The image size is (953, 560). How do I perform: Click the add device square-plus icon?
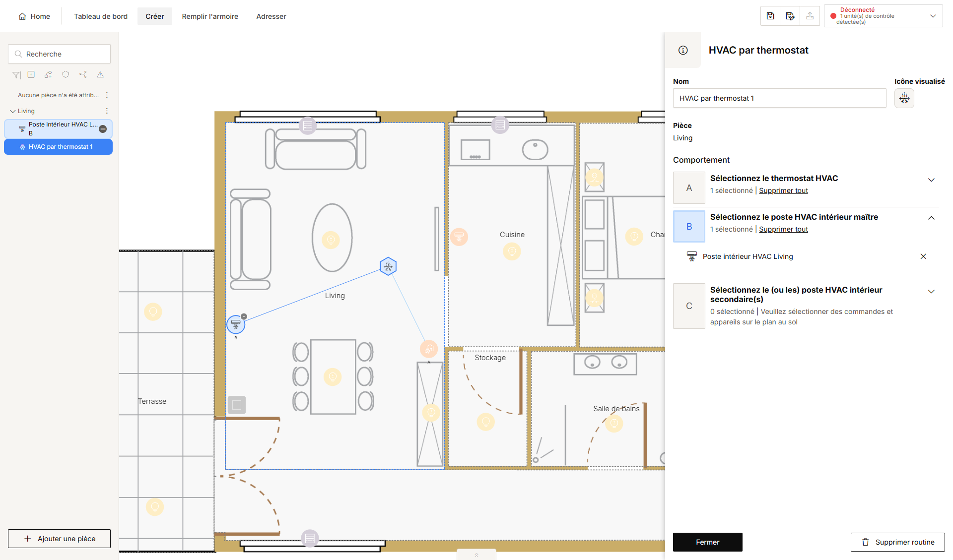coord(31,74)
